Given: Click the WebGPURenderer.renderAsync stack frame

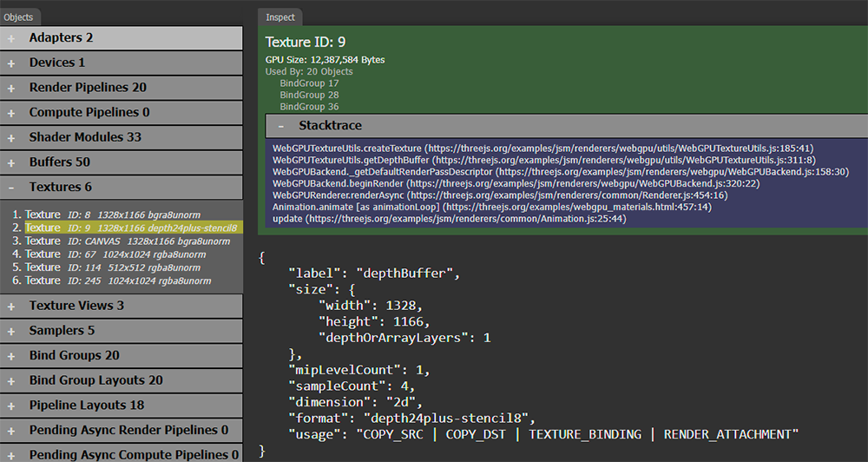Looking at the screenshot, I should (x=500, y=195).
